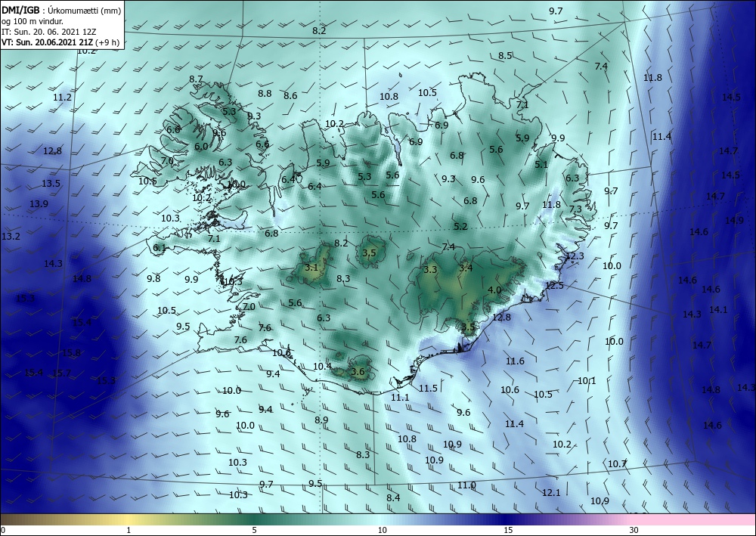Image resolution: width=756 pixels, height=536 pixels.
Task: Click the map value "9.8"
Action: pos(153,279)
